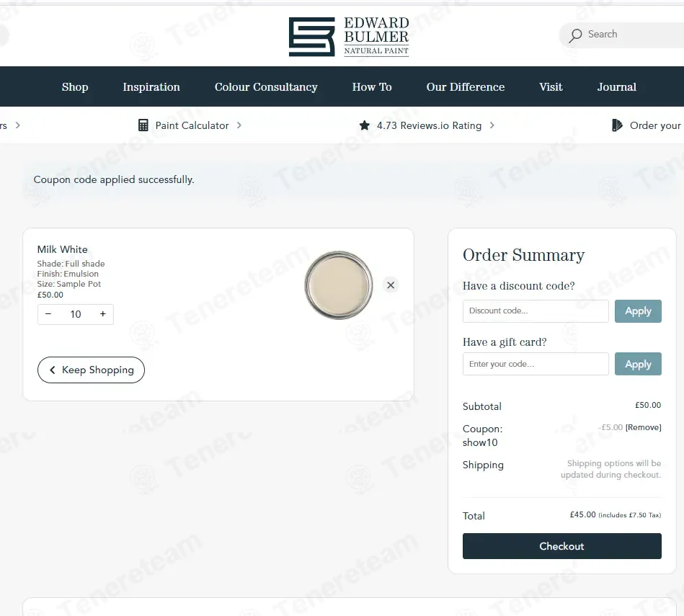Click the gift card code input field
684x616 pixels.
click(x=536, y=364)
